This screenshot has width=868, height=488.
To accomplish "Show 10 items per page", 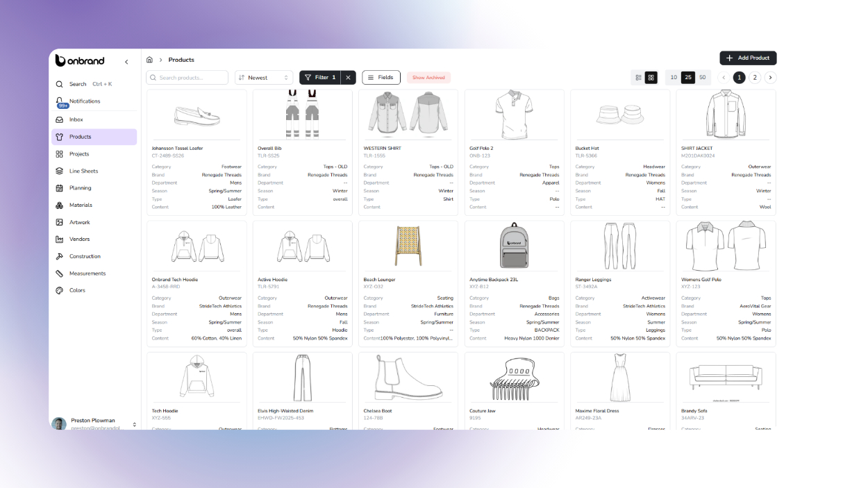I will click(x=674, y=78).
